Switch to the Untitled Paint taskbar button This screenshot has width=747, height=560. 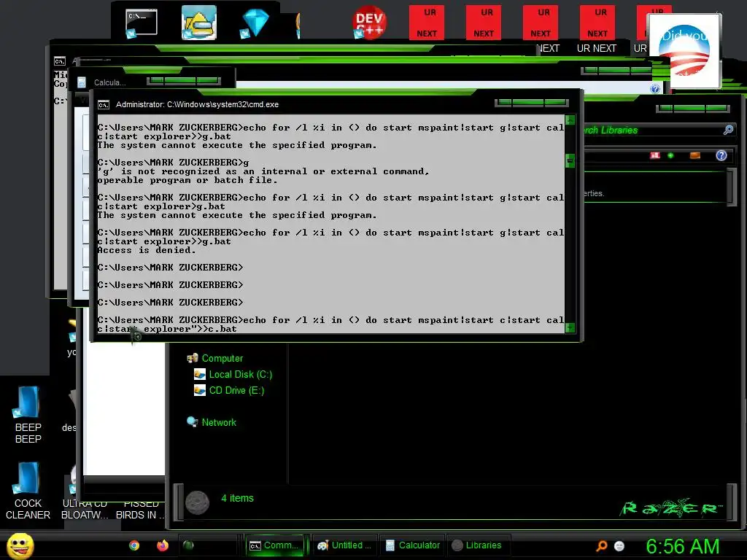pyautogui.click(x=344, y=545)
